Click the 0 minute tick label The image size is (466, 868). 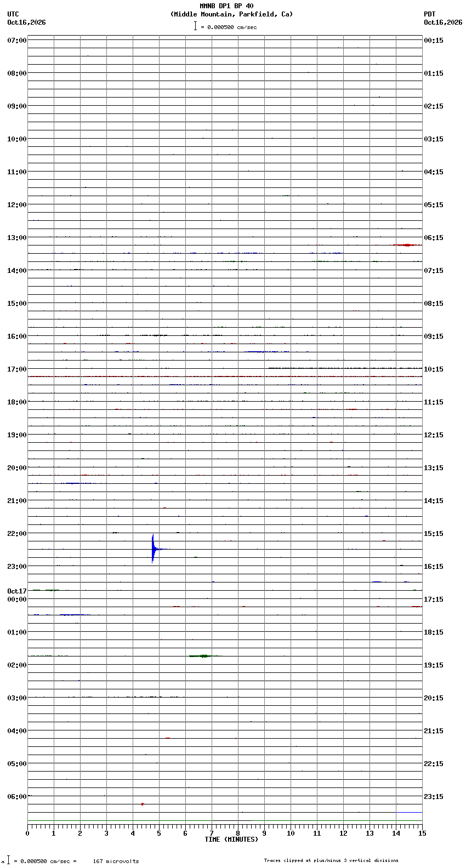27,833
